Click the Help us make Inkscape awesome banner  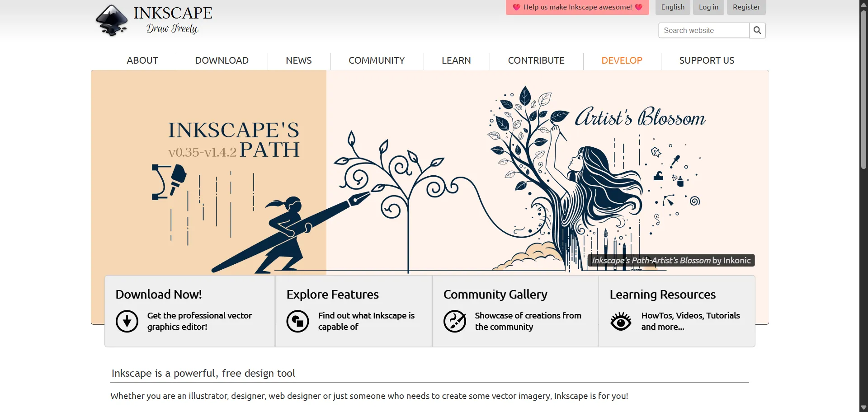click(x=577, y=7)
